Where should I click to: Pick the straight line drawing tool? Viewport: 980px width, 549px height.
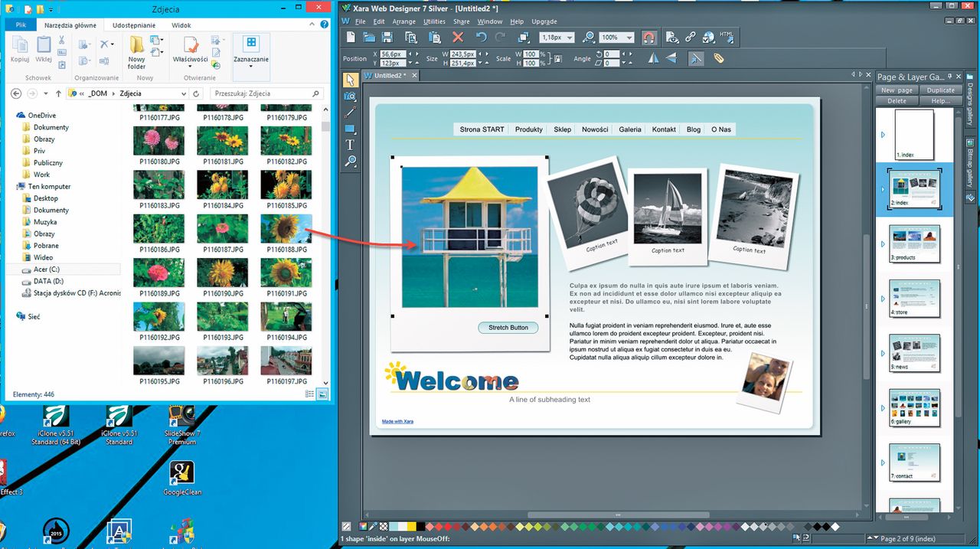[x=350, y=113]
